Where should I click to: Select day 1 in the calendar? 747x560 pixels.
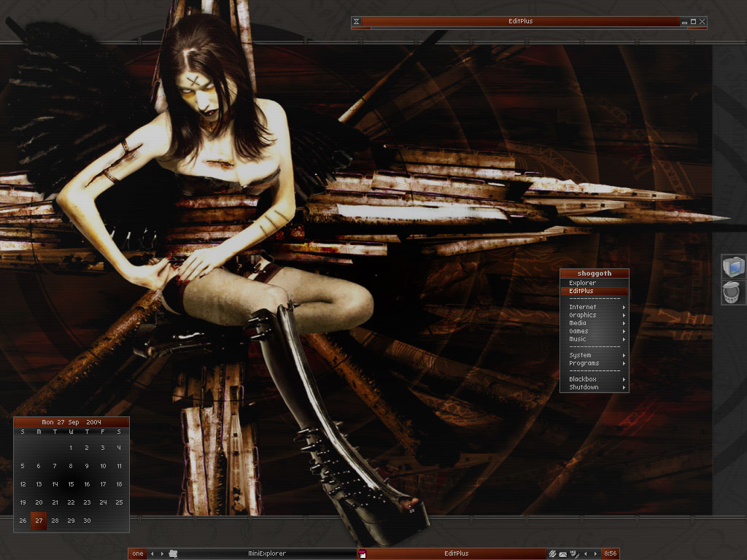coord(71,448)
